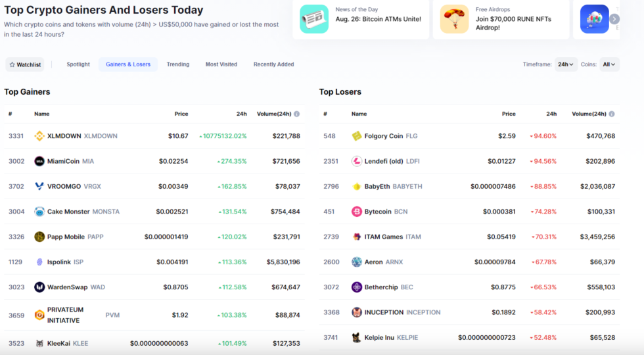Click the Cake Monster coin icon
644x355 pixels.
point(39,212)
